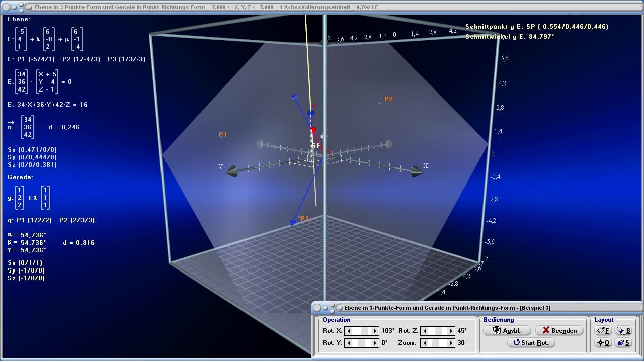The height and width of the screenshot is (362, 644).
Task: Hide the panel with the Ausbl. button
Action: point(507,330)
